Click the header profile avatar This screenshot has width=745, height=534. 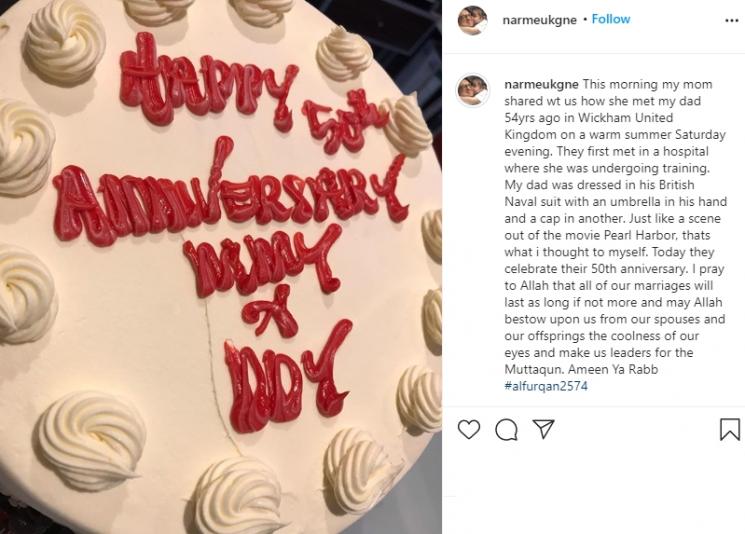(x=473, y=20)
